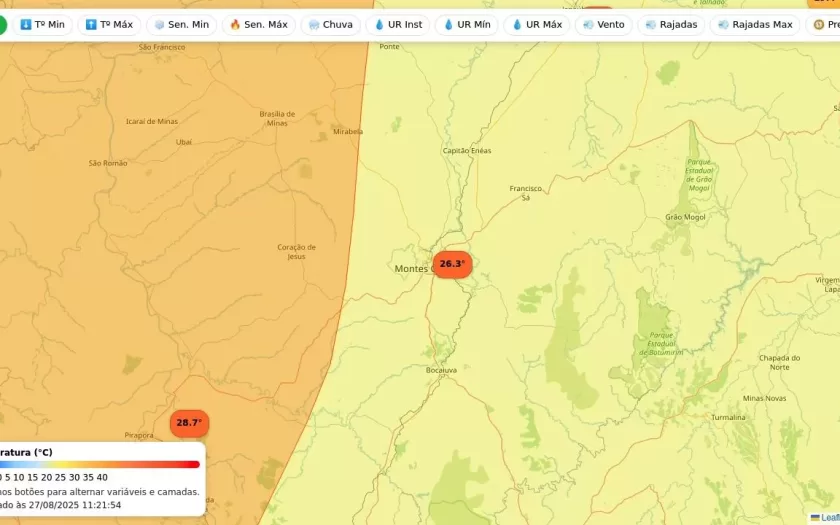The image size is (840, 525).
Task: Click the fire icon for Sen. Máx
Action: (235, 24)
